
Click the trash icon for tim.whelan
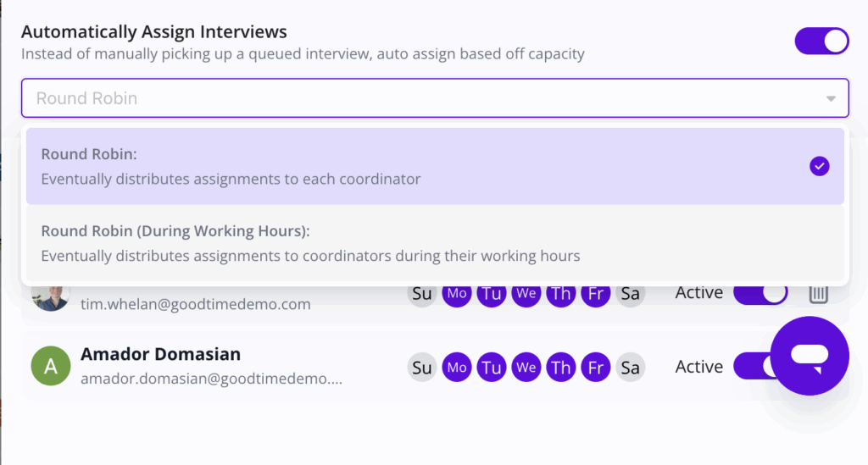tap(818, 294)
